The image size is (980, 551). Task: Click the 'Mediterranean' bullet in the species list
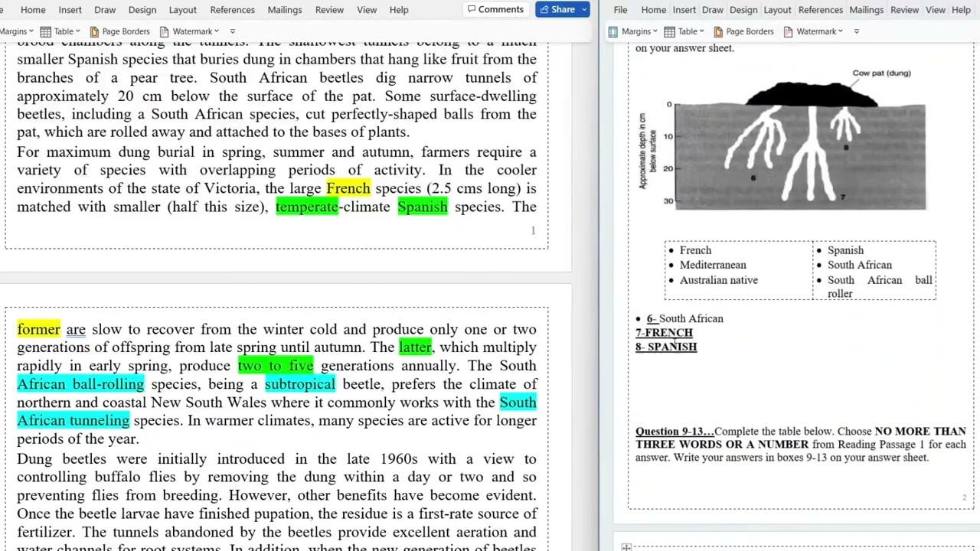tap(713, 265)
